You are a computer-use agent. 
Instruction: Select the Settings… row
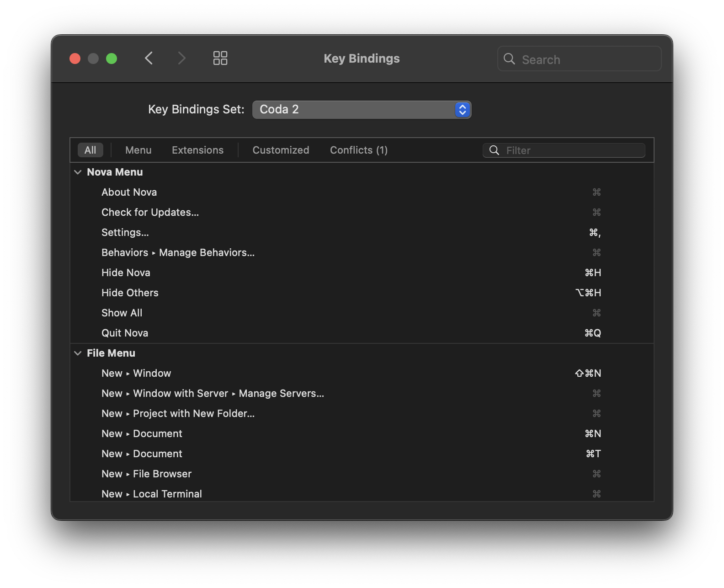pos(362,232)
